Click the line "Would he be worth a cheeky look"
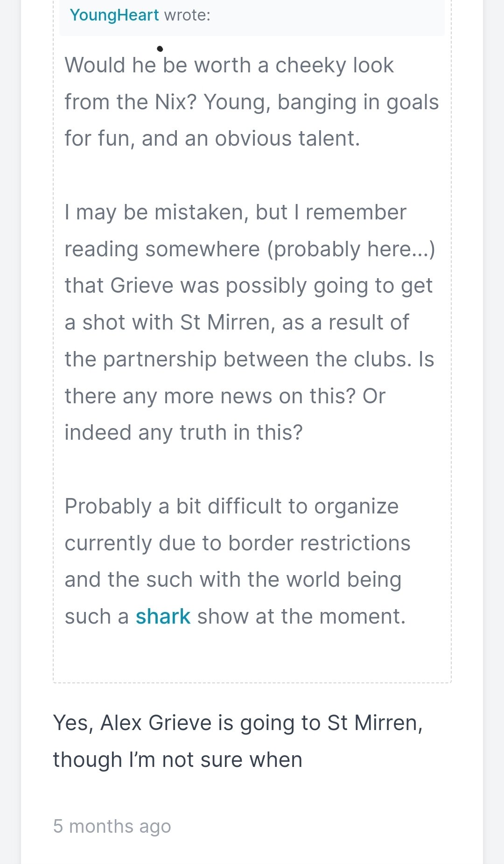Screen dimensions: 504x864 (229, 65)
